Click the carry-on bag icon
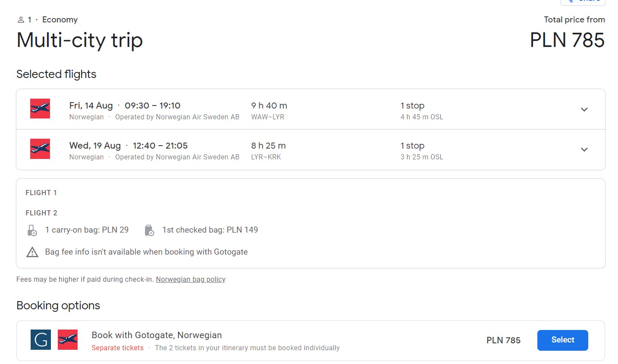The image size is (618, 364). click(32, 230)
